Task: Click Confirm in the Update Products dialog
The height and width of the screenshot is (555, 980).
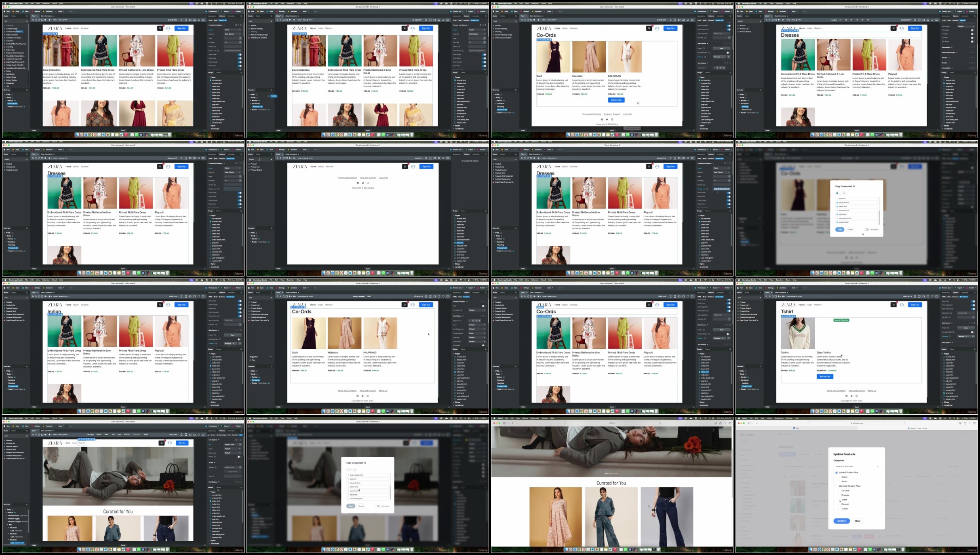Action: [841, 521]
